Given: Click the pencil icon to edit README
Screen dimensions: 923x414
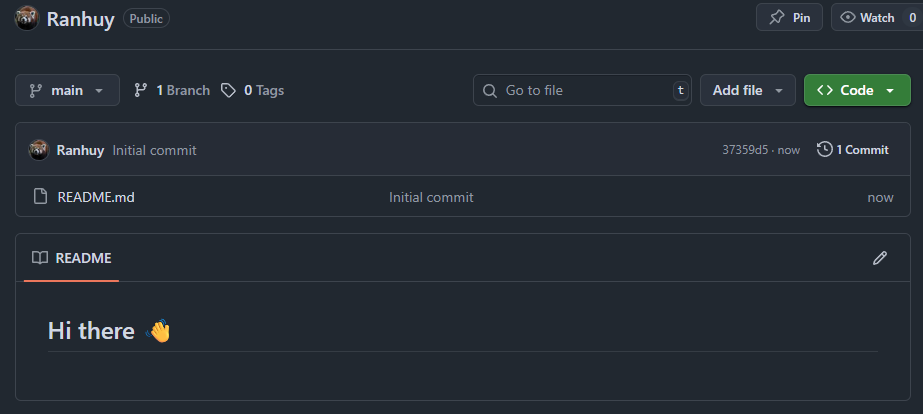Looking at the screenshot, I should point(879,258).
